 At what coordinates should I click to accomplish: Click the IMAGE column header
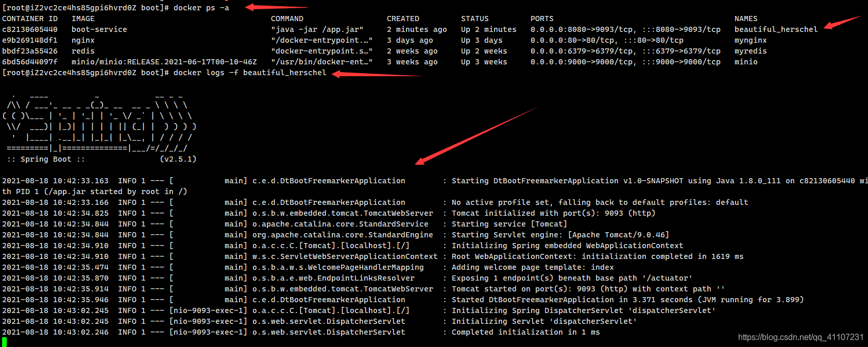point(83,19)
